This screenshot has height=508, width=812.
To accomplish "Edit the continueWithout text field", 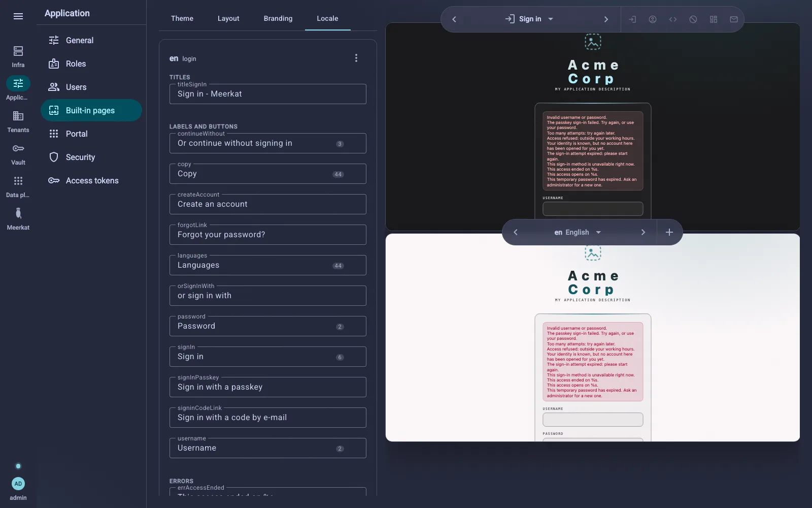I will pyautogui.click(x=268, y=143).
